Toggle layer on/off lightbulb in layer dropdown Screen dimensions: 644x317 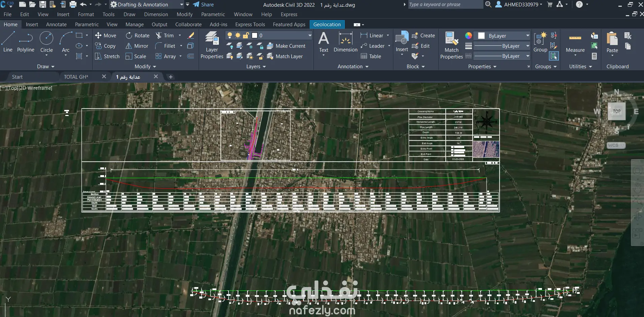(x=230, y=36)
